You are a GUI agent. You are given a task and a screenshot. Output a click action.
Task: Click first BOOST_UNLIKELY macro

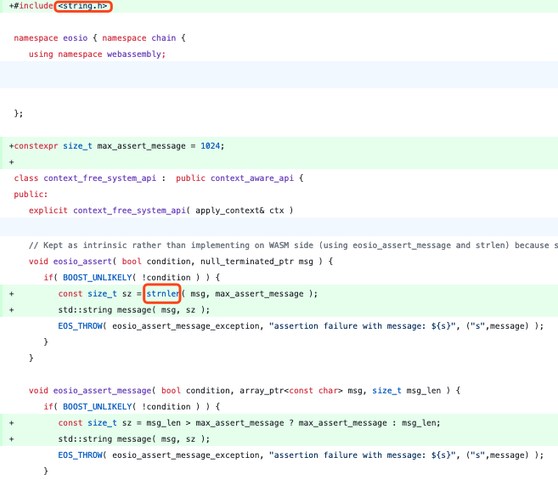pos(97,278)
